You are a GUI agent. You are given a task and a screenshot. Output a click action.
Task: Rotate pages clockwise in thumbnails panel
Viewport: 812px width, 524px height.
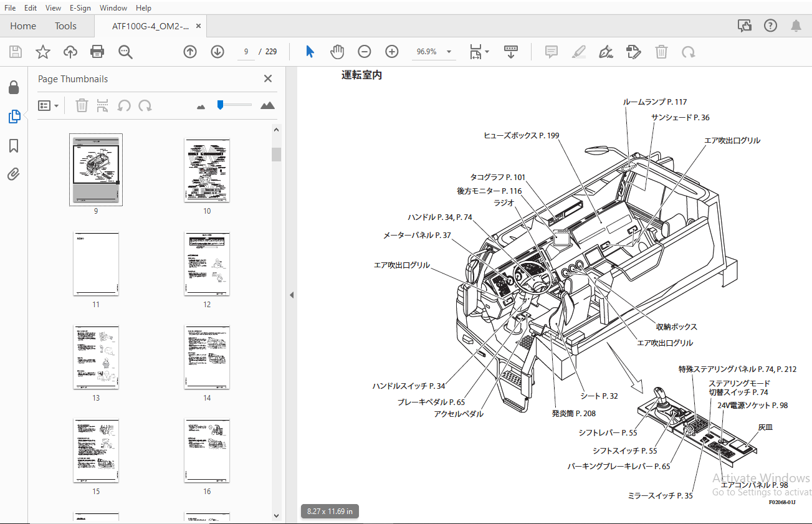coord(145,105)
